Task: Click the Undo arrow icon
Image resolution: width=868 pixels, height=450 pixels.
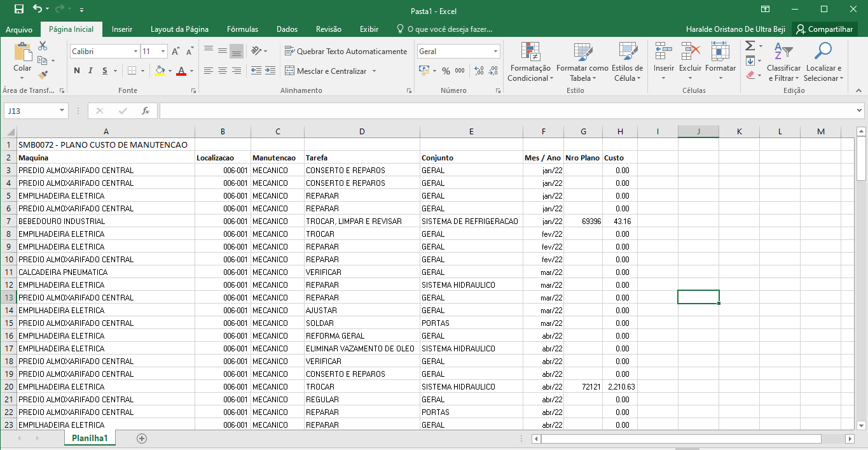Action: coord(38,10)
